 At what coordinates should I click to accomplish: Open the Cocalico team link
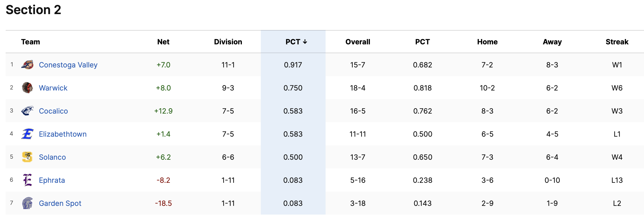pos(53,111)
